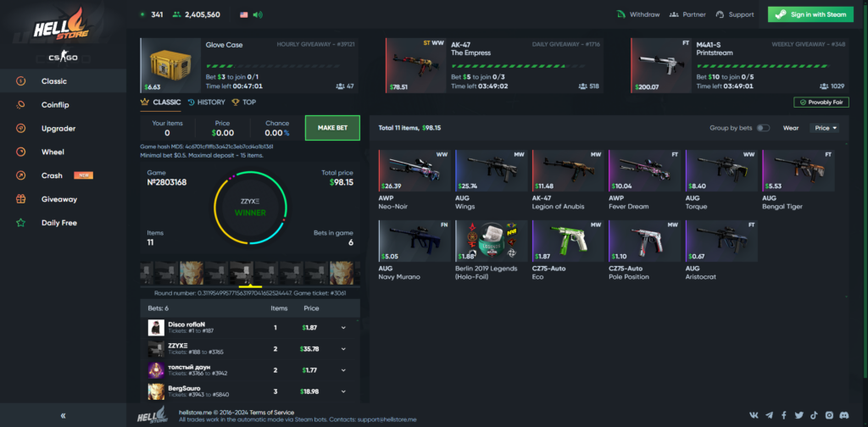Click the Classic coin icon in sidebar
This screenshot has height=427, width=868.
click(20, 81)
